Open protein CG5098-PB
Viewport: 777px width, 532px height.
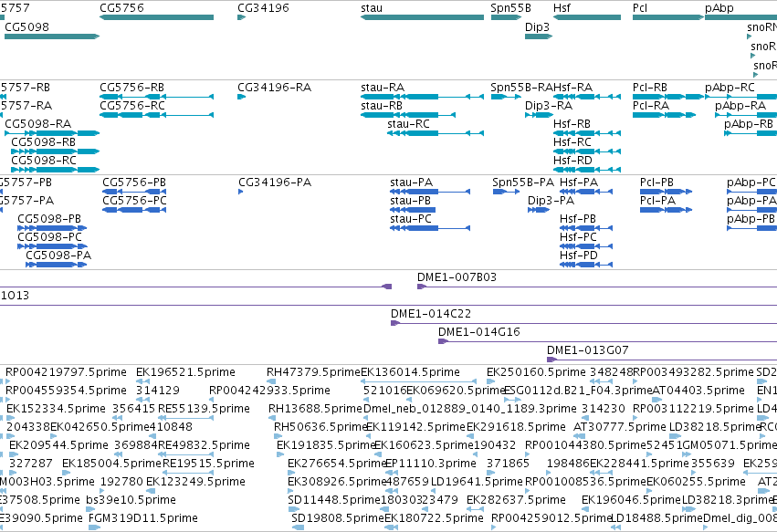(x=52, y=228)
